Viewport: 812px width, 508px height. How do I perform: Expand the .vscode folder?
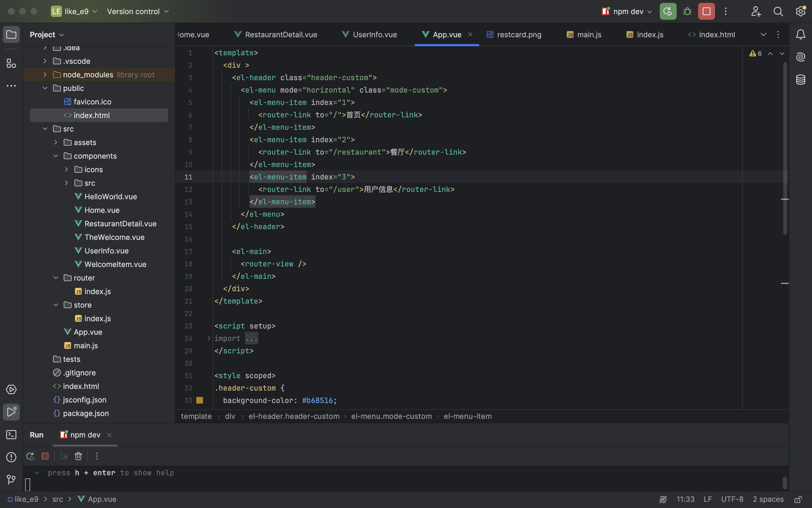(45, 61)
